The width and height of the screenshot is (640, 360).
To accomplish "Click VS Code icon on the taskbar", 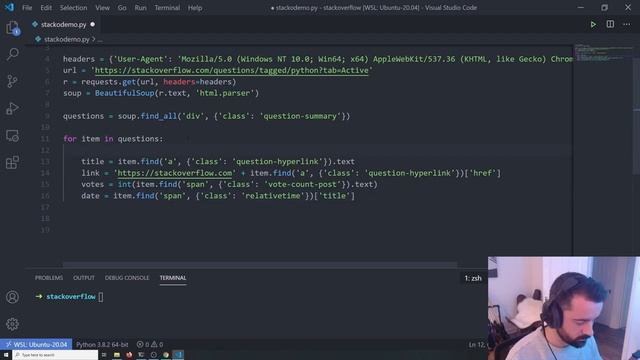I will [x=178, y=355].
